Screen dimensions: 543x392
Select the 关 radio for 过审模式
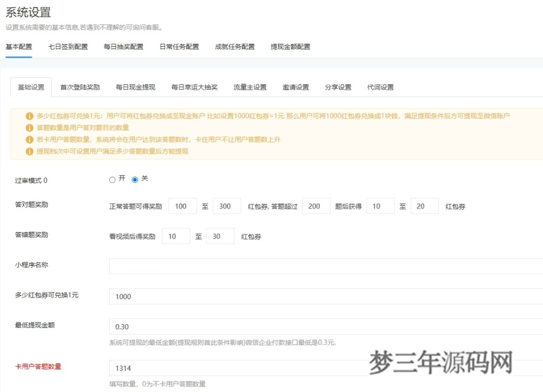pos(135,179)
